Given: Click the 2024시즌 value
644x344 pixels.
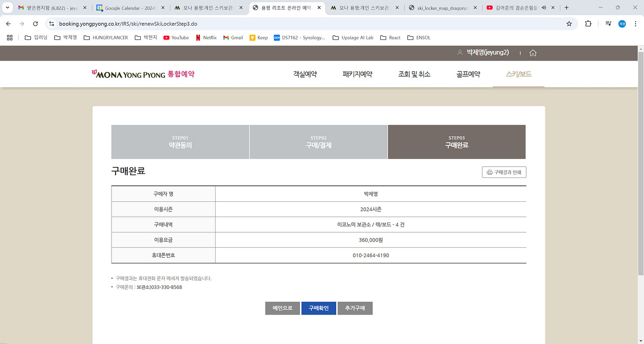Looking at the screenshot, I should pos(371,209).
